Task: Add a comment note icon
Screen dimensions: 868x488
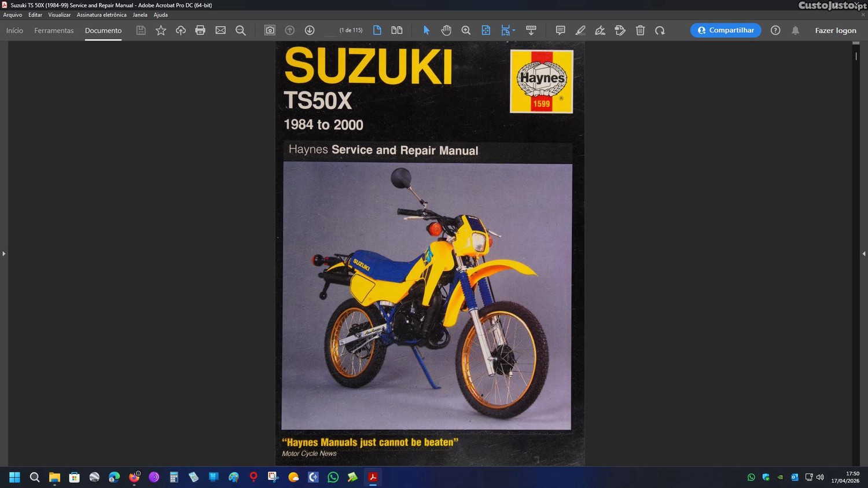Action: tap(560, 31)
